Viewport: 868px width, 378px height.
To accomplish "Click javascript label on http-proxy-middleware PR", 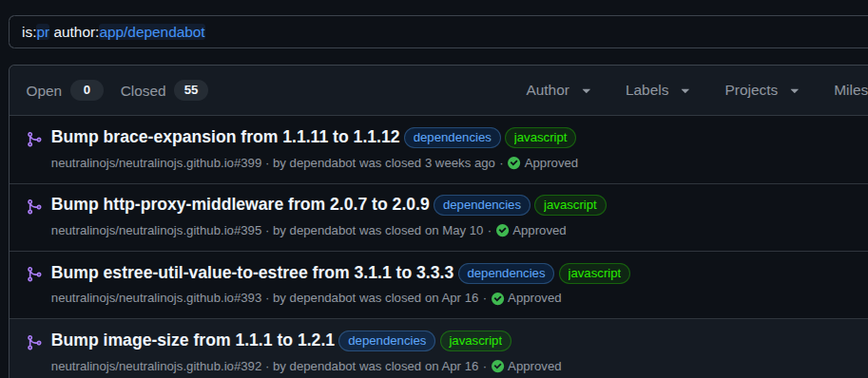I will click(570, 205).
